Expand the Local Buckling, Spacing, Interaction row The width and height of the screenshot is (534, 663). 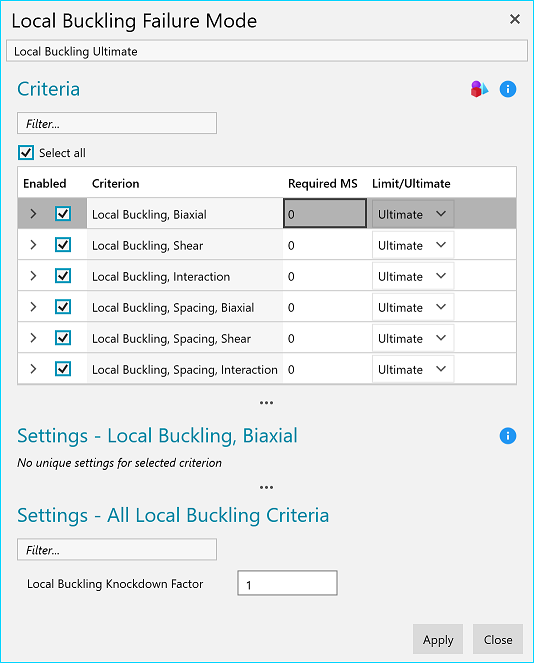(x=33, y=369)
